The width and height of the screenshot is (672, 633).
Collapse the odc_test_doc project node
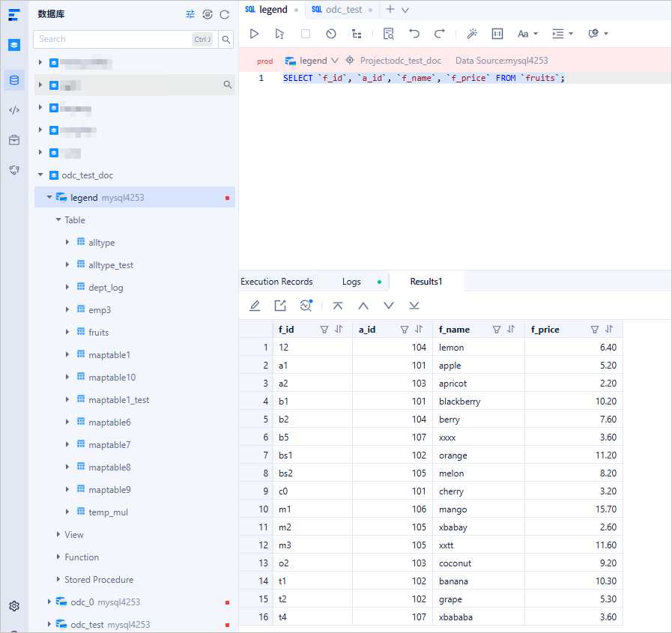tap(40, 175)
